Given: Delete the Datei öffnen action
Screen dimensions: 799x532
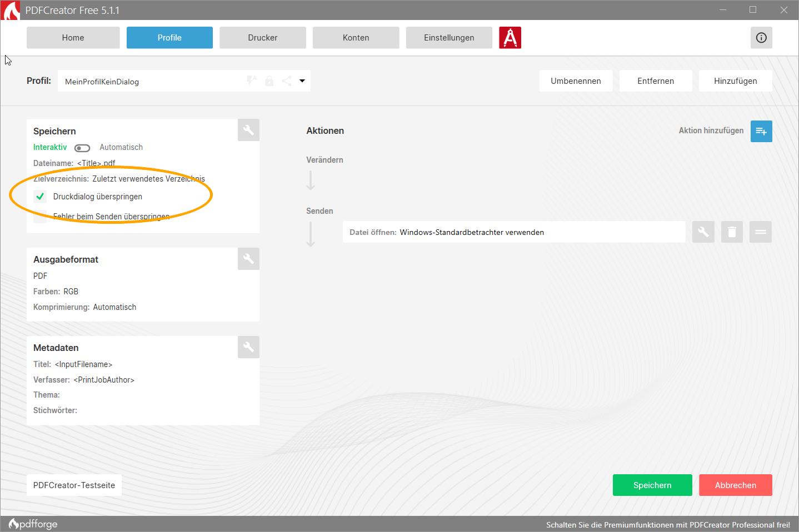Looking at the screenshot, I should (732, 232).
